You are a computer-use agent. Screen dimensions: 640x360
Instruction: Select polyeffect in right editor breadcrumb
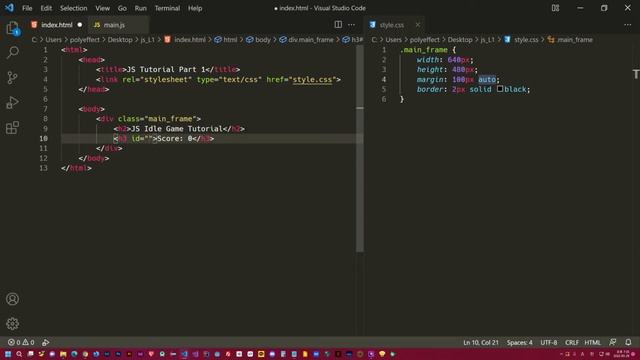coord(424,40)
